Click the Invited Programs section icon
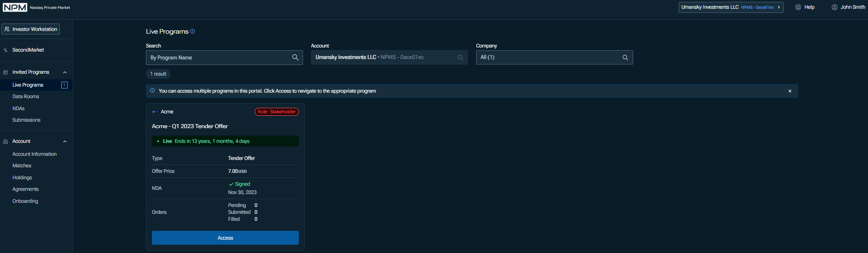 [x=6, y=72]
